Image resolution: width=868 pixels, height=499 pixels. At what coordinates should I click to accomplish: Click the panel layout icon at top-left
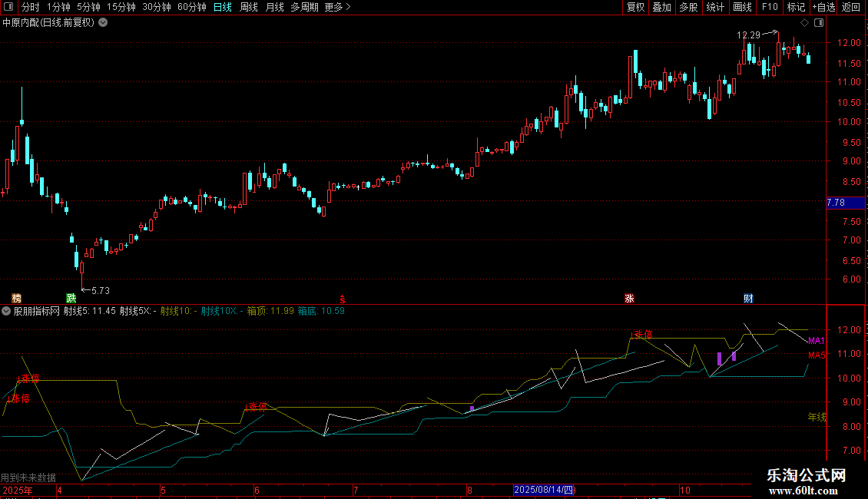[x=8, y=7]
